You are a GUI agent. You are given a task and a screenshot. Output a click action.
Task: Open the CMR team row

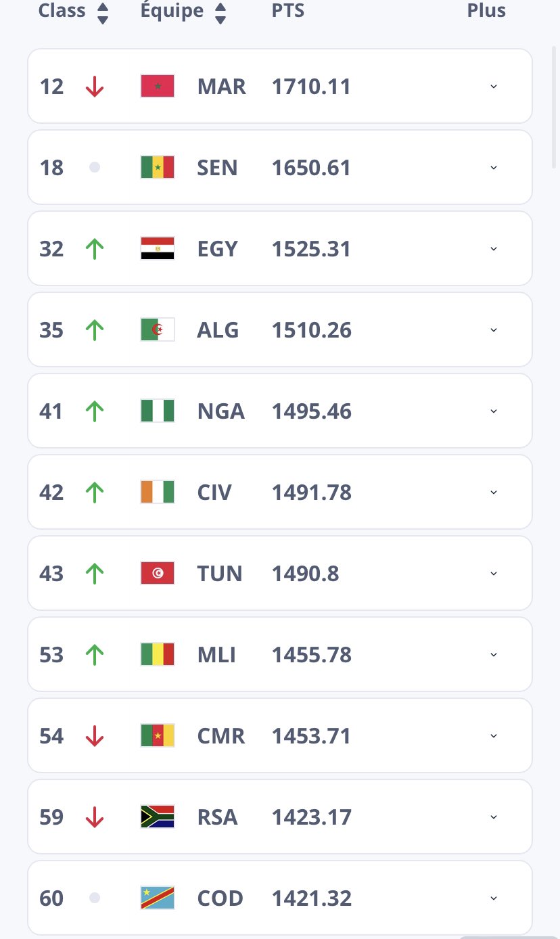pos(279,736)
